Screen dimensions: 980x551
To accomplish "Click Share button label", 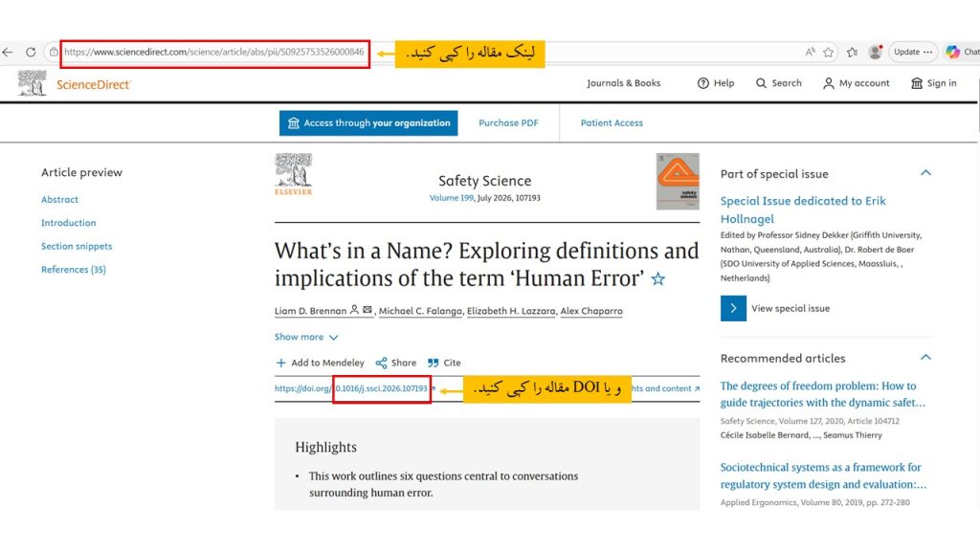I will point(403,363).
